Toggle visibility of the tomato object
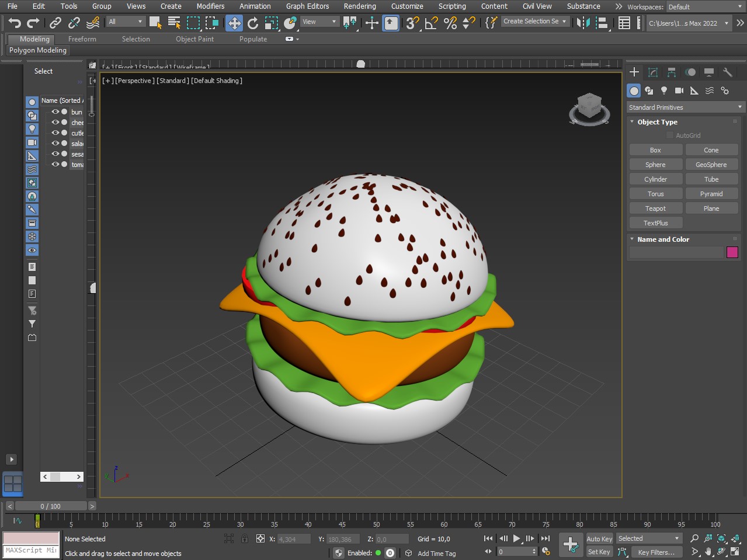The height and width of the screenshot is (560, 747). pos(55,164)
